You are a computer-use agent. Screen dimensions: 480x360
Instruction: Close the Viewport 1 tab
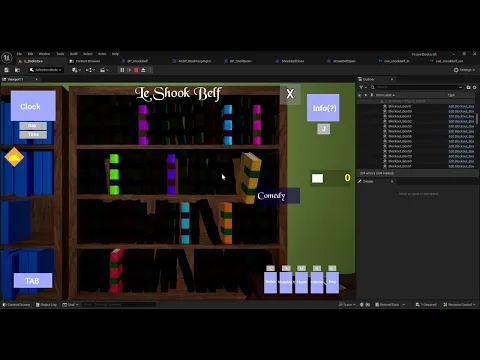click(36, 79)
